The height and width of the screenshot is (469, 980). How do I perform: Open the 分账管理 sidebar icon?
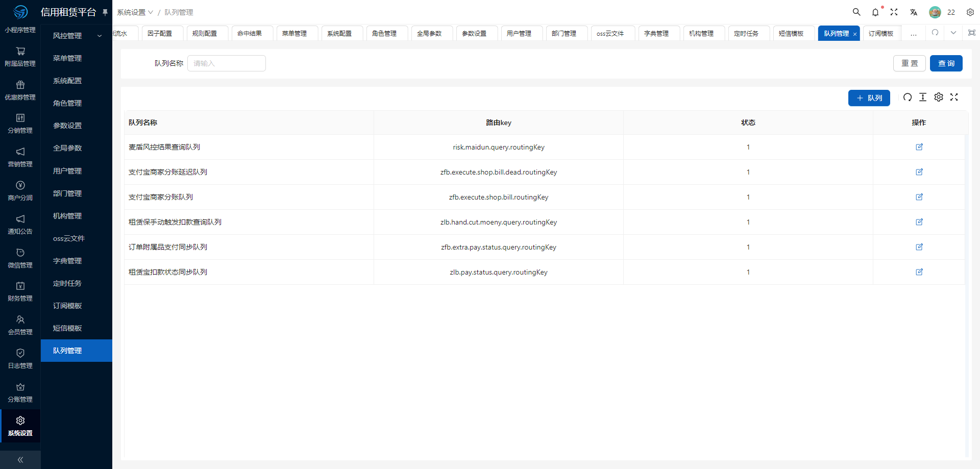pyautogui.click(x=20, y=387)
